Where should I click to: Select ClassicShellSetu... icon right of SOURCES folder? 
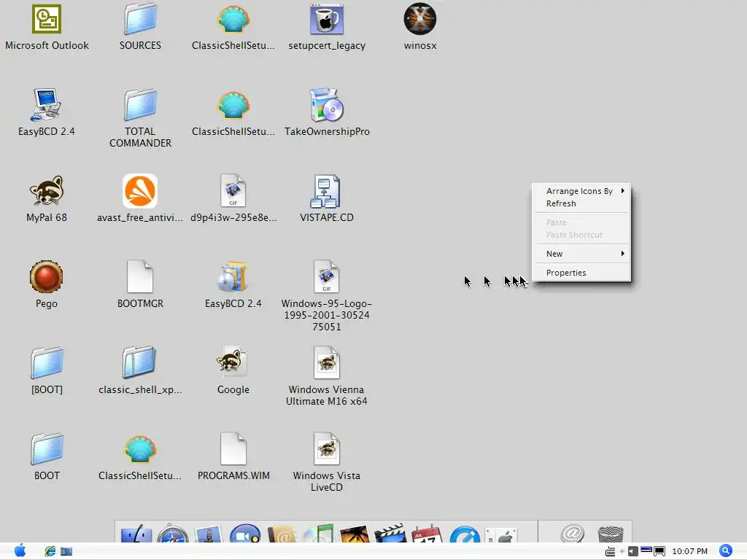[x=233, y=19]
